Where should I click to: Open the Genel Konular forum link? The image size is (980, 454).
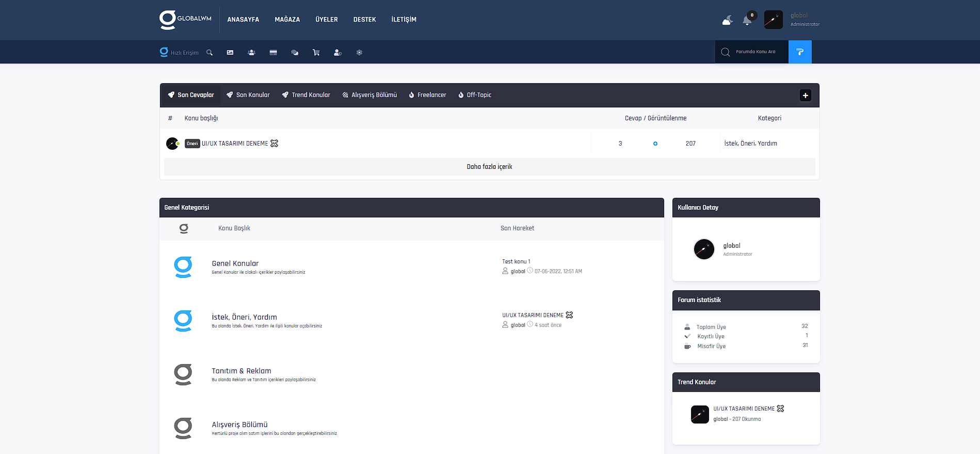click(235, 263)
